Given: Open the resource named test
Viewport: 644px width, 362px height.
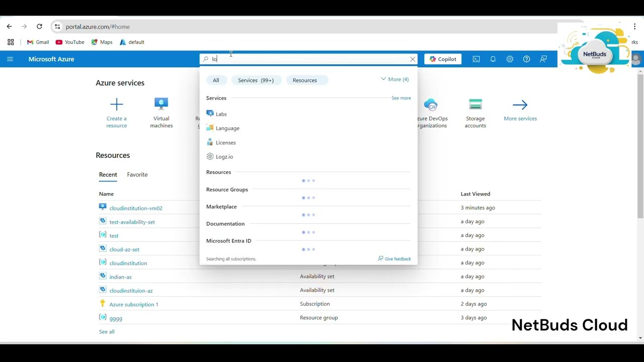Looking at the screenshot, I should pyautogui.click(x=114, y=236).
